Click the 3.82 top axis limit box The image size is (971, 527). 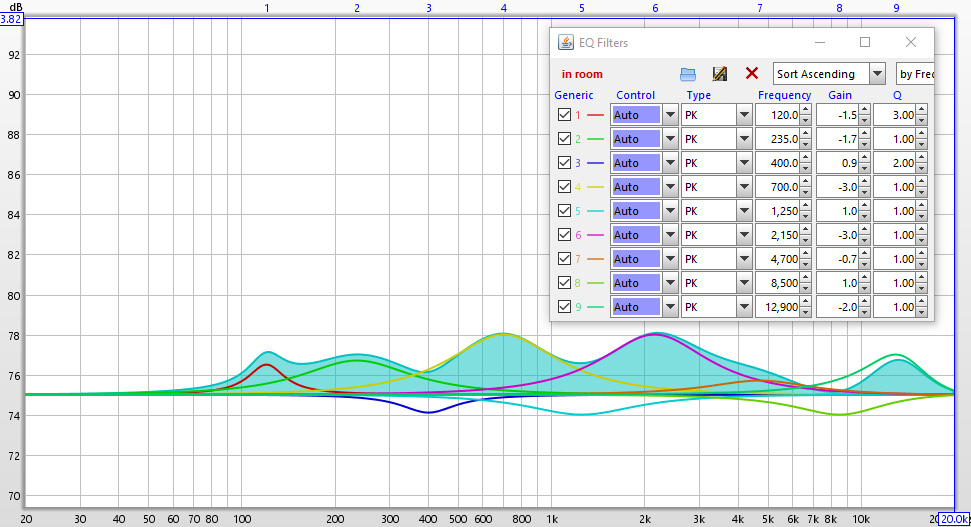pos(11,19)
